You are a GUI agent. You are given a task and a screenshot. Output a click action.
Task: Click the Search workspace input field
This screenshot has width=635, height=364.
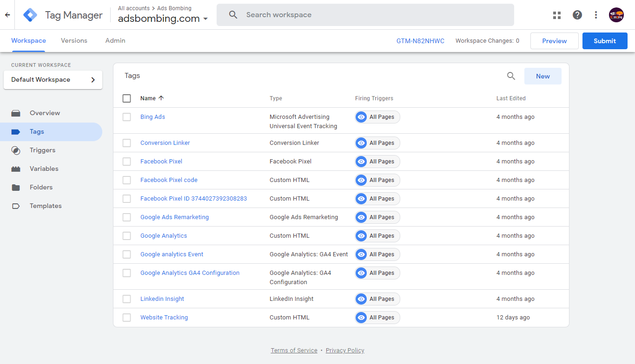point(365,14)
